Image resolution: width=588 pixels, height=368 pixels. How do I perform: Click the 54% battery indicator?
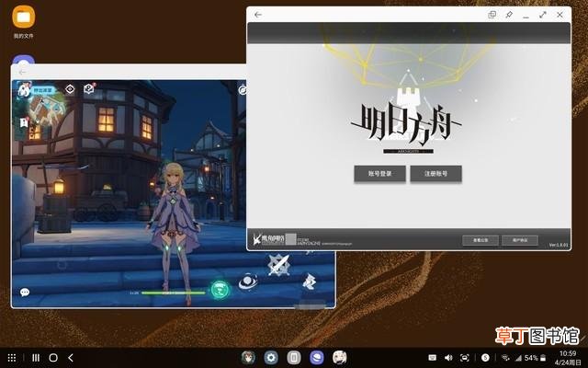coord(536,358)
